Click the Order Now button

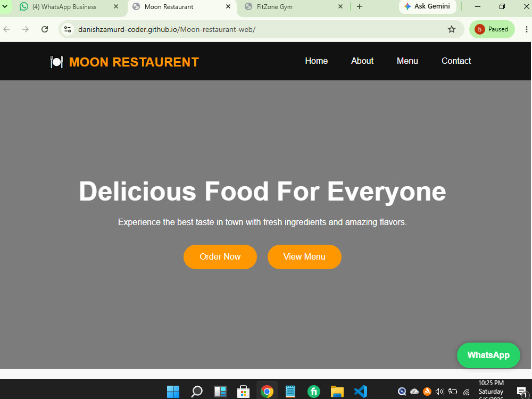220,257
